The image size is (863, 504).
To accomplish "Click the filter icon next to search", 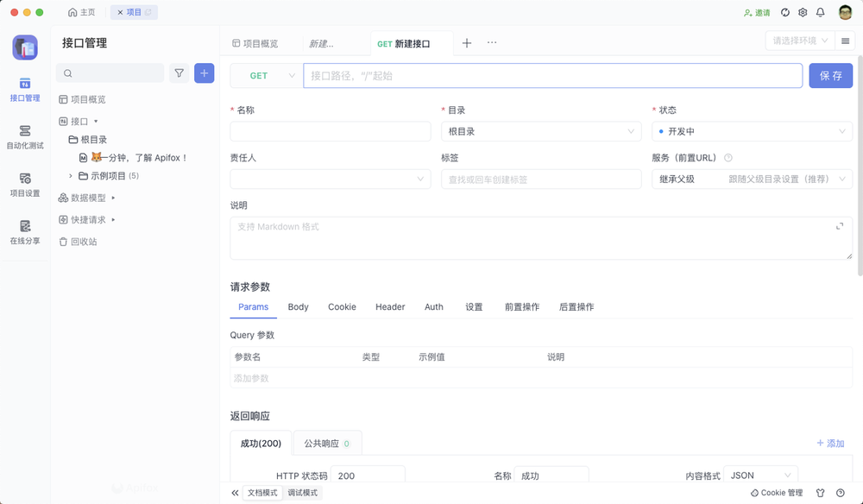I will 179,73.
